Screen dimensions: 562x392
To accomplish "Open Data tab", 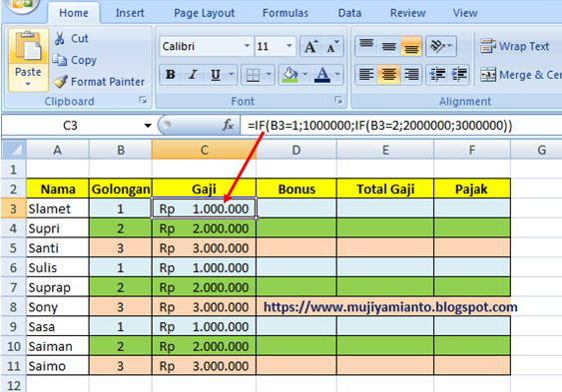I will tap(349, 13).
